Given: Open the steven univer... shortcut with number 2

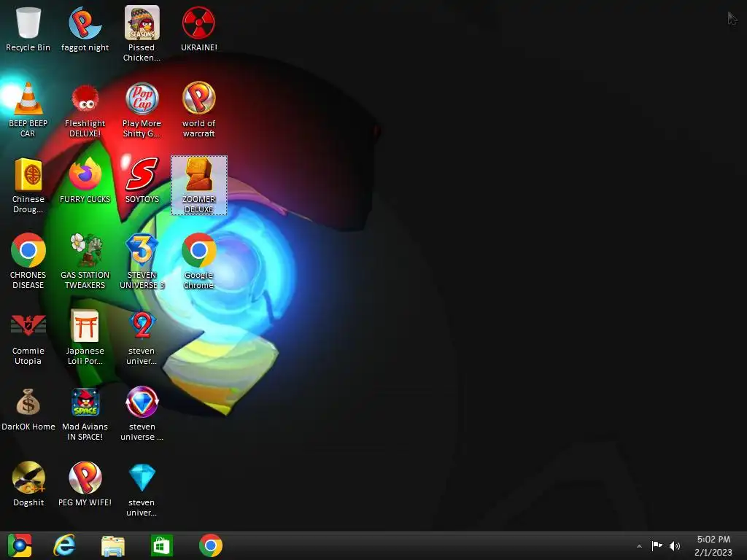Looking at the screenshot, I should click(142, 337).
